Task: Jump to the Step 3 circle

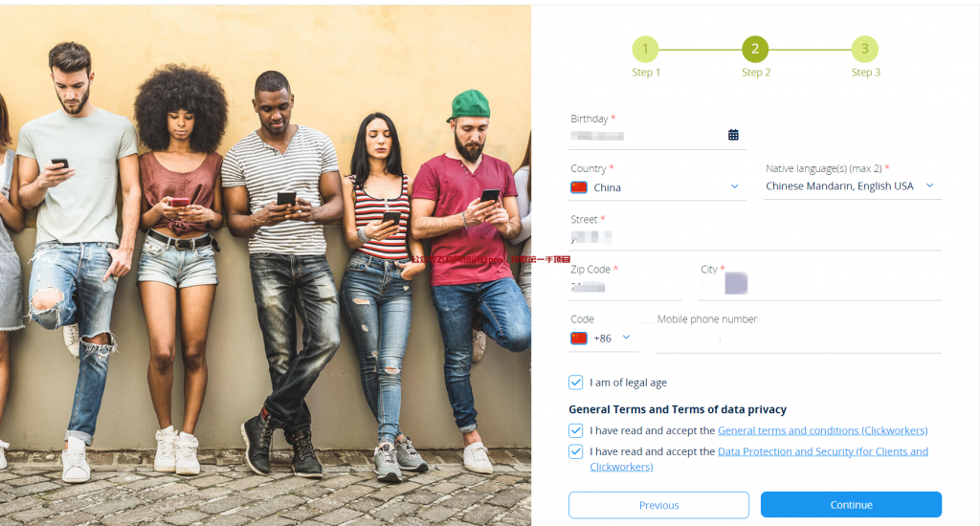Action: 865,50
